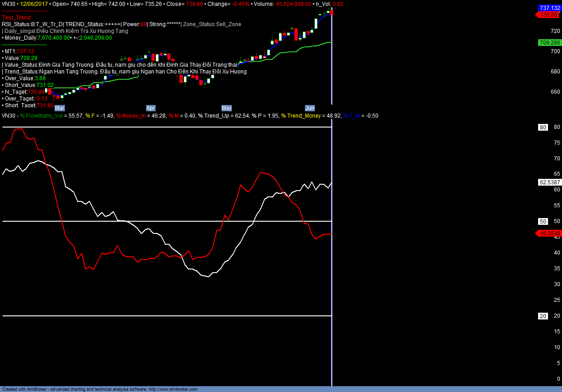Viewport: 562px width, 392px height.
Task: Click the Jun month label on time axis
Action: pos(310,108)
